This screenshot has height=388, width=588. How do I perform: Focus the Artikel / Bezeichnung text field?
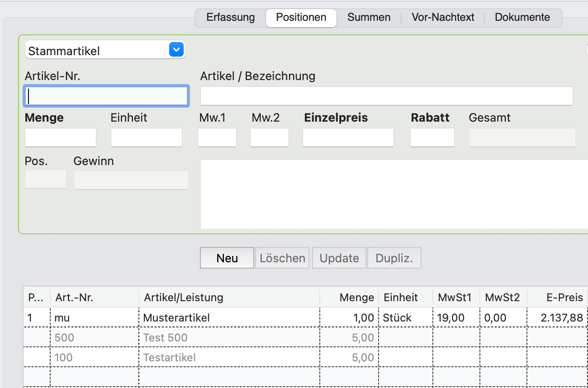387,96
